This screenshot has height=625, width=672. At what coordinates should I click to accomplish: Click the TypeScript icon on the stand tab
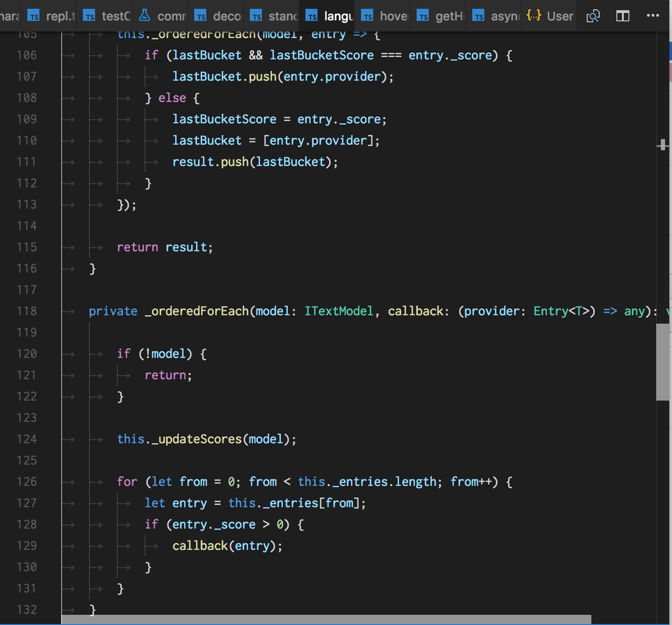pyautogui.click(x=256, y=15)
